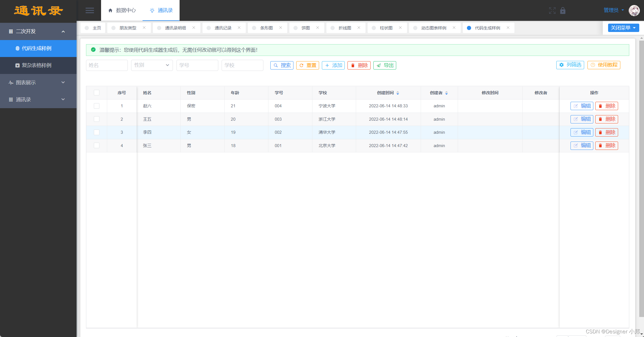Select all rows with header checkbox
The height and width of the screenshot is (337, 644).
97,93
